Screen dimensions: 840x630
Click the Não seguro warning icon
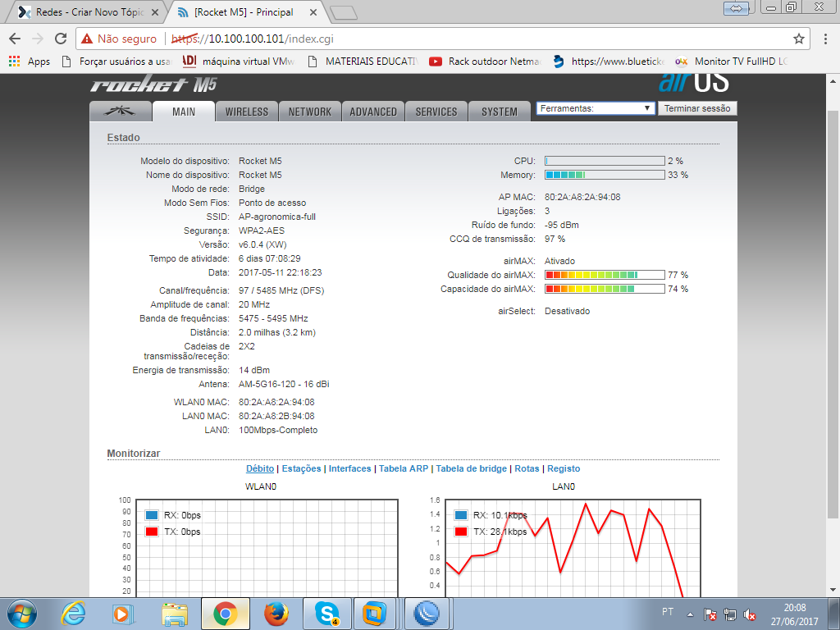pyautogui.click(x=87, y=39)
